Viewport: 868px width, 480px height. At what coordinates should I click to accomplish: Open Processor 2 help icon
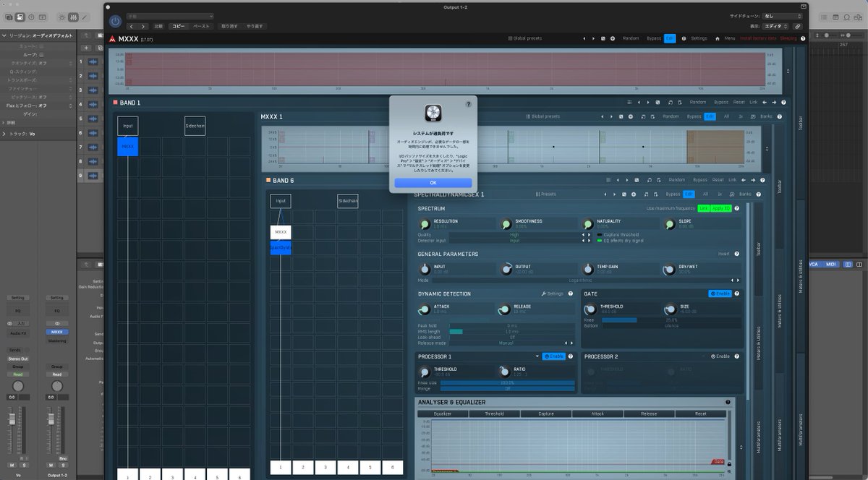tap(736, 356)
